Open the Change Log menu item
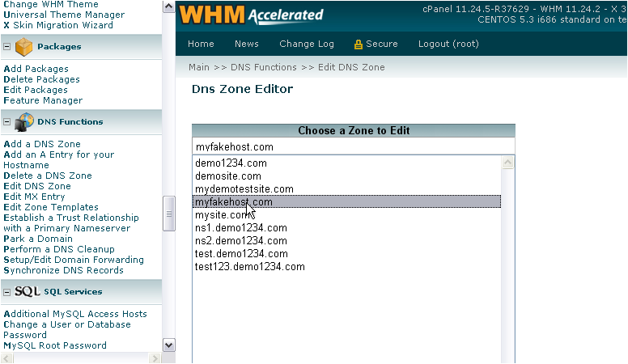Viewport: 628px width, 364px height. [x=307, y=44]
